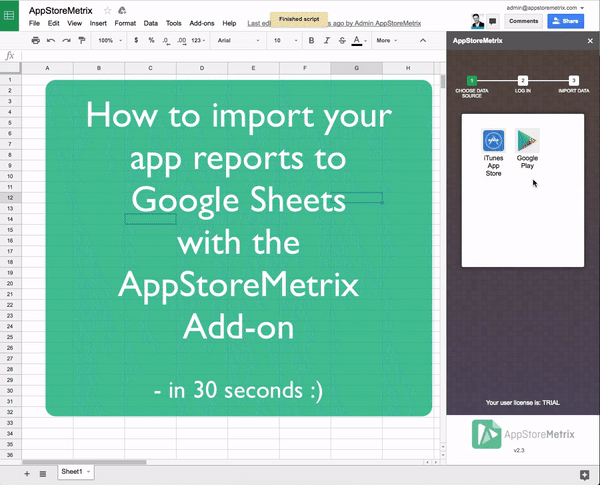Screen dimensions: 600x485
Task: Toggle bold formatting
Action: [311, 40]
